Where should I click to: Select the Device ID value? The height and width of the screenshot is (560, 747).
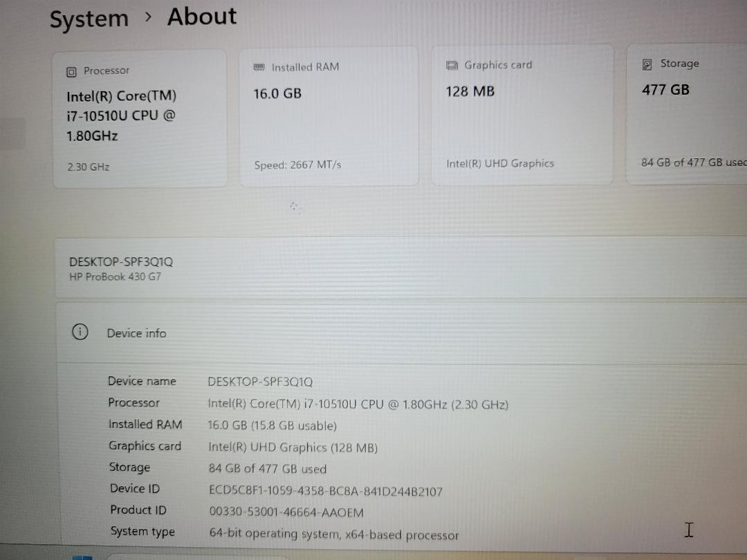click(326, 491)
